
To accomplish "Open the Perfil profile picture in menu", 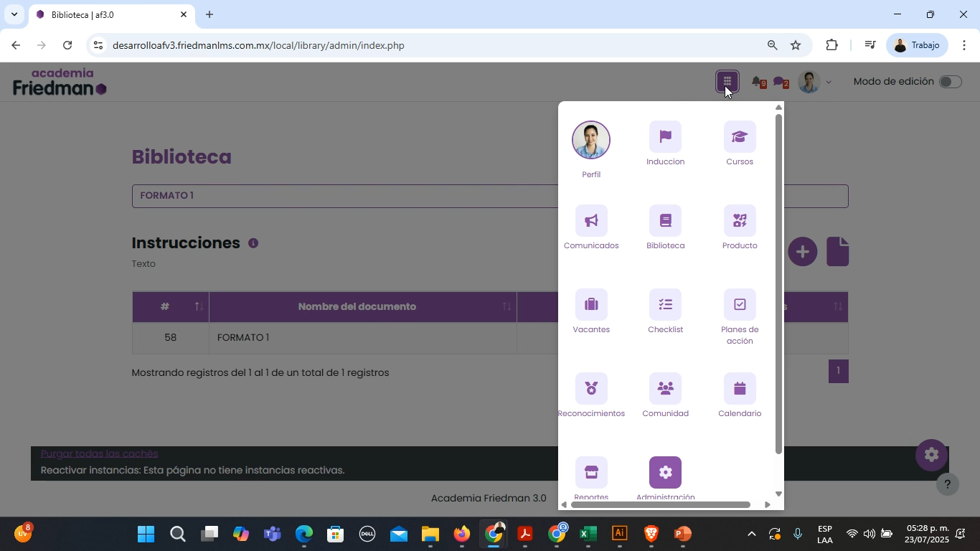I will [x=591, y=140].
